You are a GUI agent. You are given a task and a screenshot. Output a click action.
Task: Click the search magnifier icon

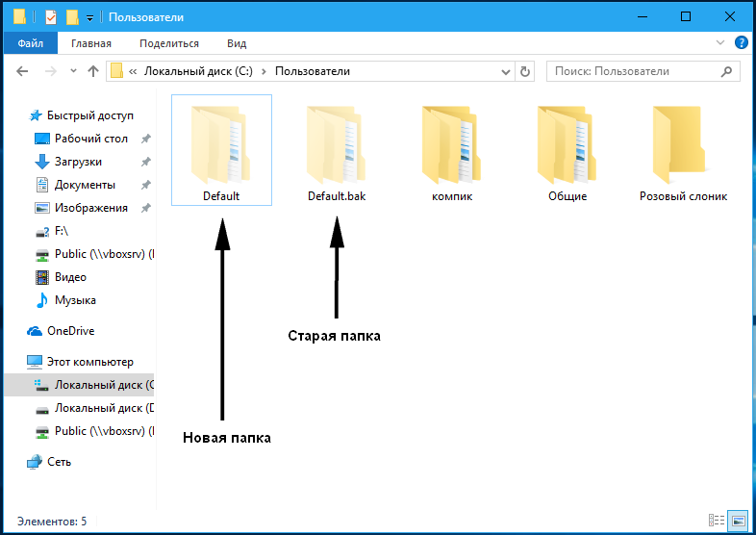[726, 71]
